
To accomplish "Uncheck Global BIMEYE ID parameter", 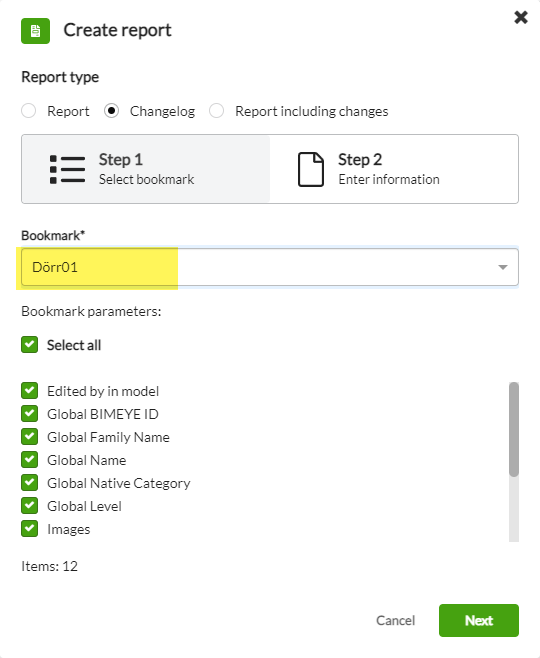I will (29, 414).
